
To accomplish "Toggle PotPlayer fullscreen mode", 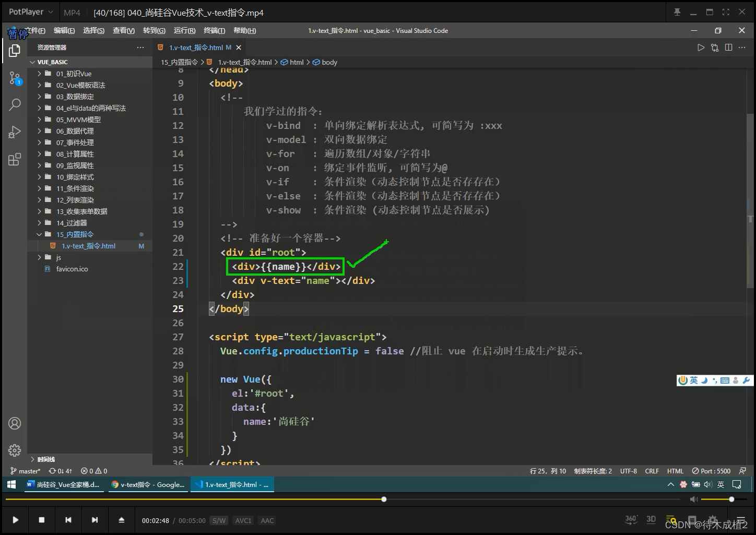I will click(x=726, y=12).
